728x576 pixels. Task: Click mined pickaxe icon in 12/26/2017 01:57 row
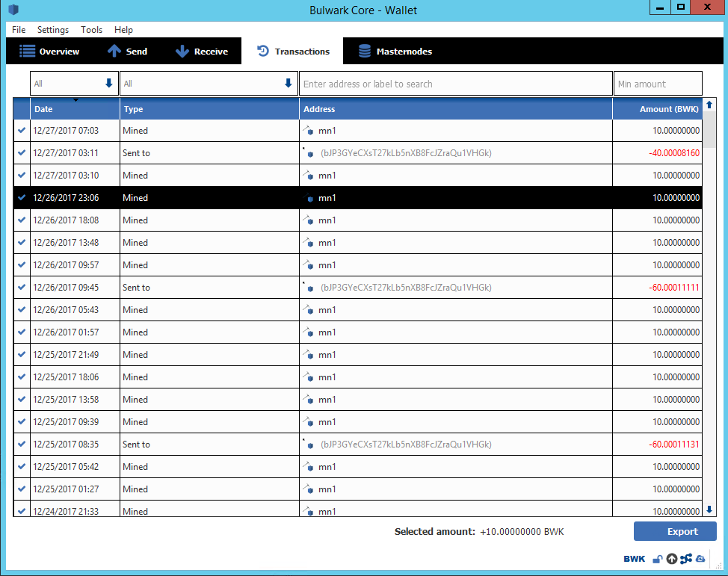(308, 332)
